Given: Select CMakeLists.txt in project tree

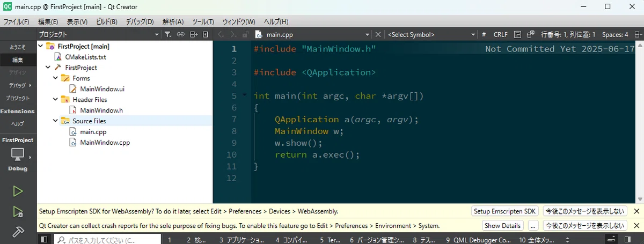Looking at the screenshot, I should (x=85, y=57).
